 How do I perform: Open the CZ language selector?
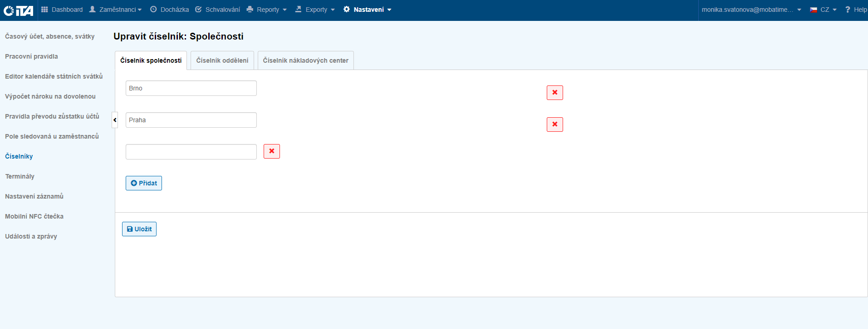tap(823, 10)
